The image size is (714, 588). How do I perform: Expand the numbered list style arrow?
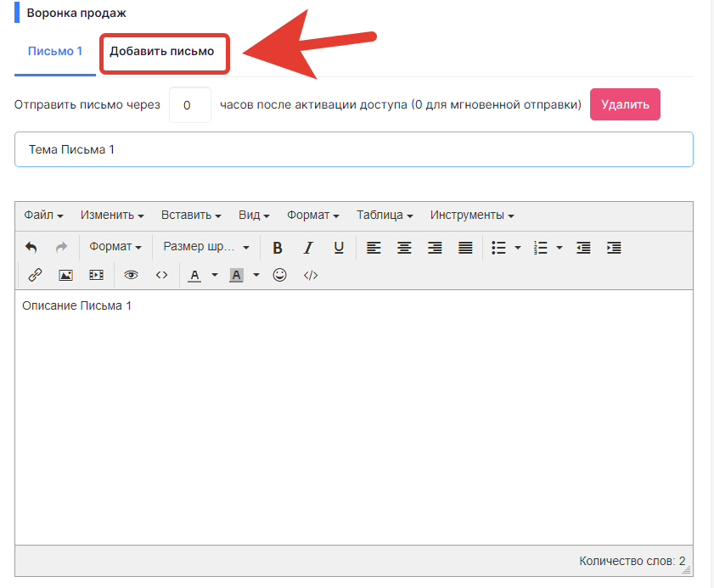(x=559, y=248)
